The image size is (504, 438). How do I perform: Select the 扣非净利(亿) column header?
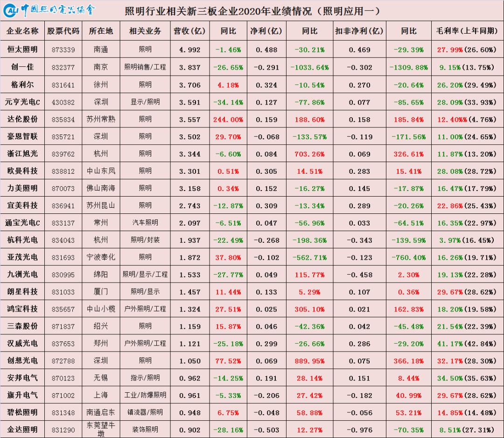pos(359,31)
